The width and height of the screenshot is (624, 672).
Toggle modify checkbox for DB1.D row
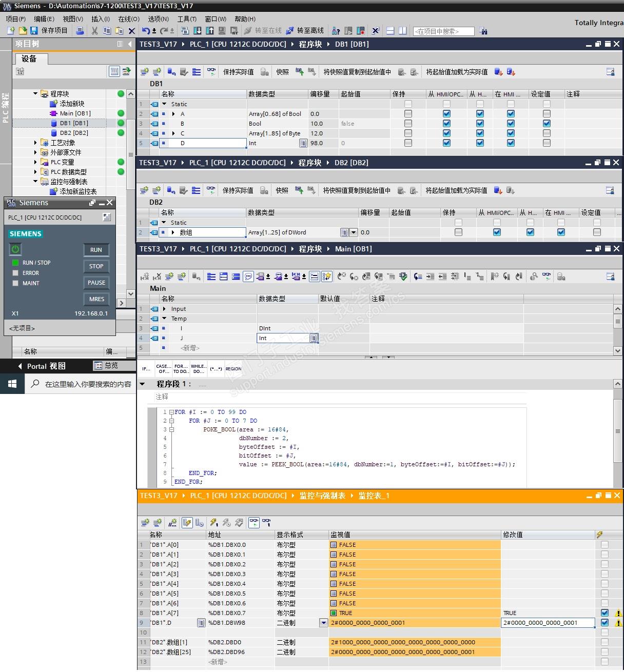(604, 623)
